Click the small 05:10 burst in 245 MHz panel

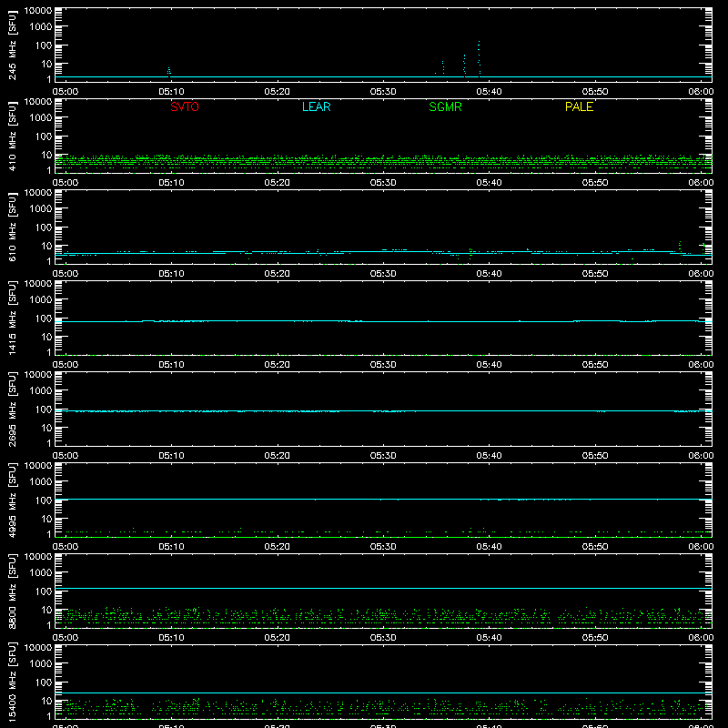click(x=169, y=72)
